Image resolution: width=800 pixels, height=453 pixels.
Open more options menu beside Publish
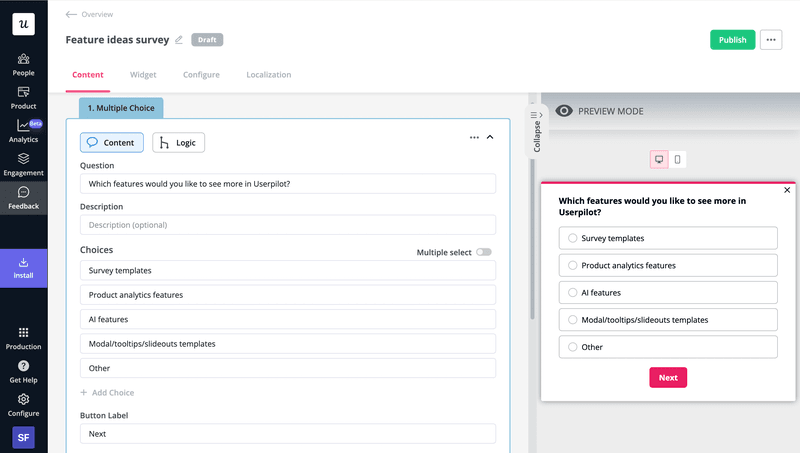click(771, 40)
